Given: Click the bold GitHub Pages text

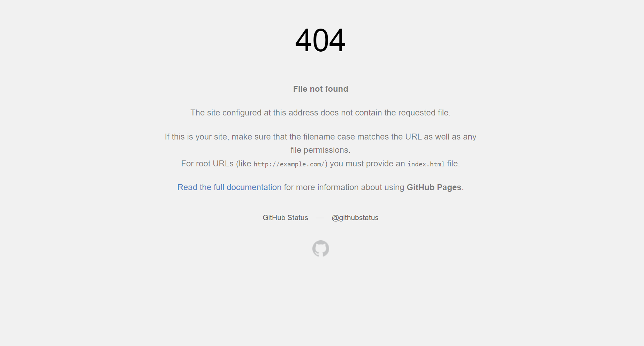Looking at the screenshot, I should (434, 187).
